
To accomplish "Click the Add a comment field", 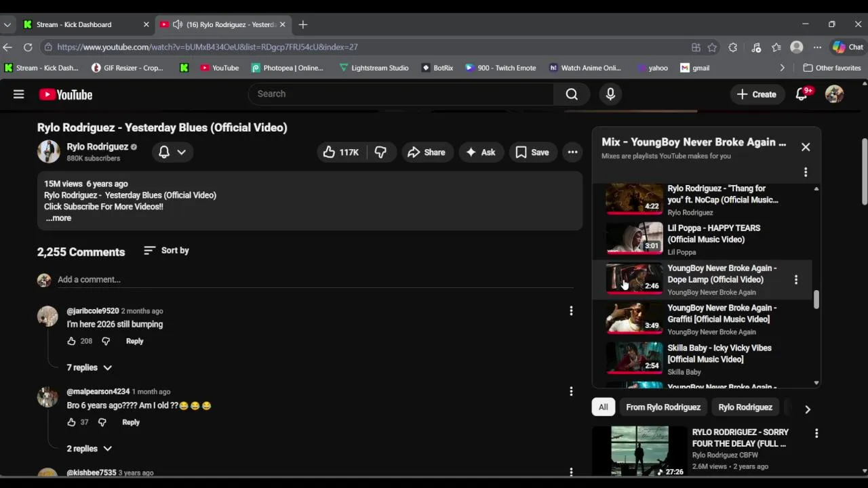I will [x=315, y=279].
